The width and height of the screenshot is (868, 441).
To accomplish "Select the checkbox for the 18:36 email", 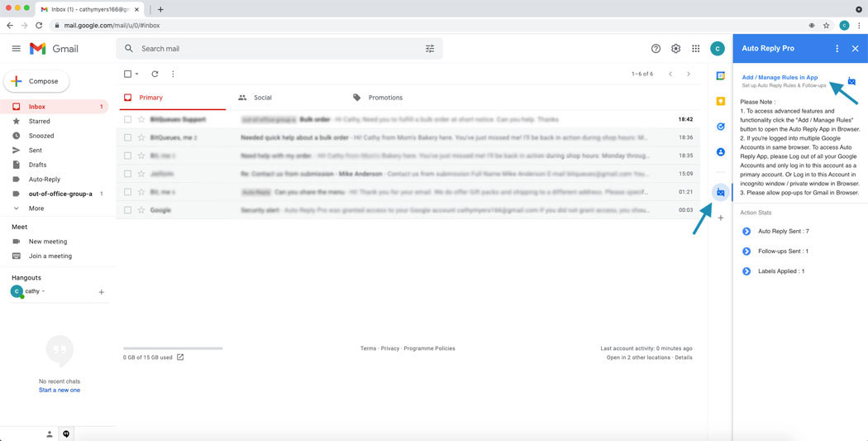I will [x=128, y=137].
